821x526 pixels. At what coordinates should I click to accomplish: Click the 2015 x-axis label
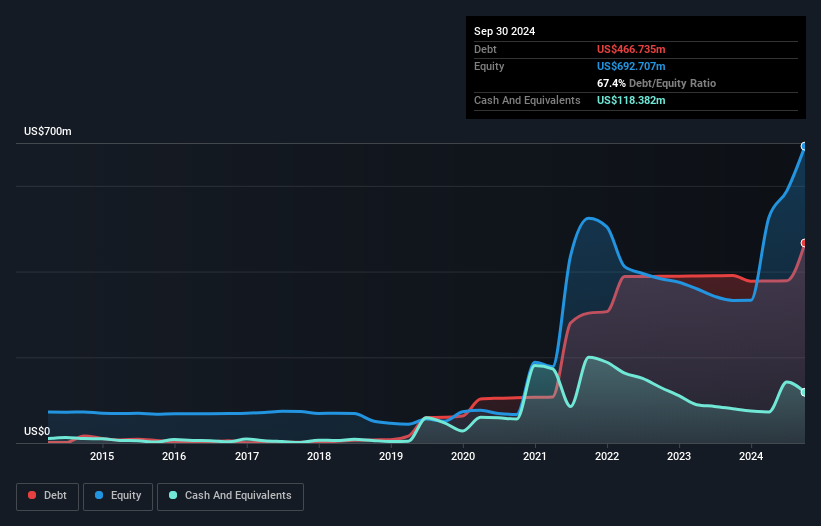click(x=102, y=456)
